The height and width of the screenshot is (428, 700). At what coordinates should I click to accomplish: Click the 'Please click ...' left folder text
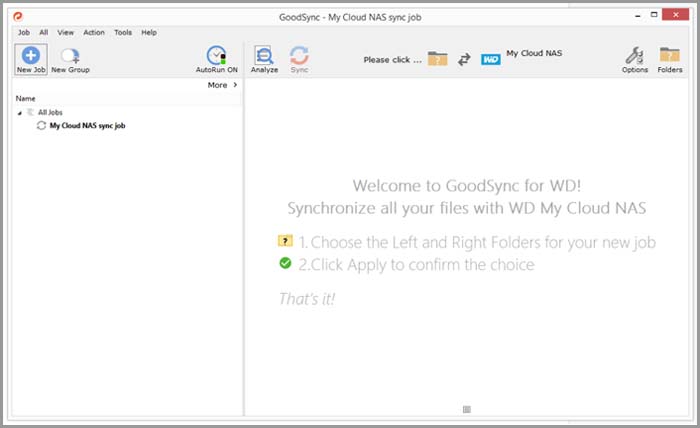point(392,59)
